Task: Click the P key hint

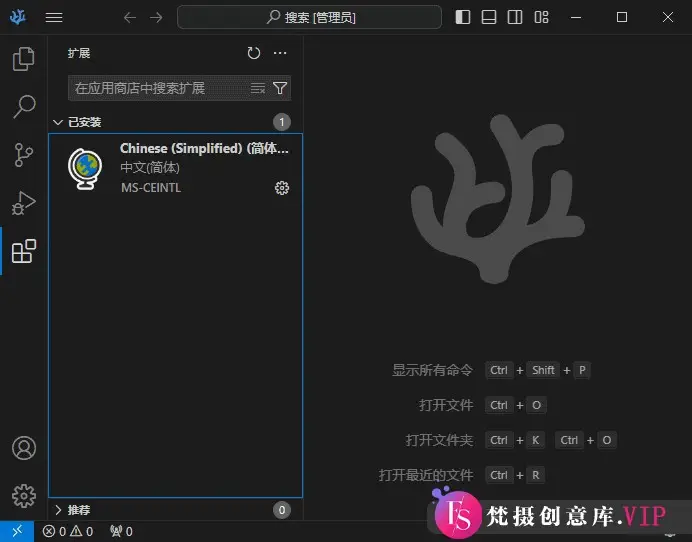Action: pos(582,370)
